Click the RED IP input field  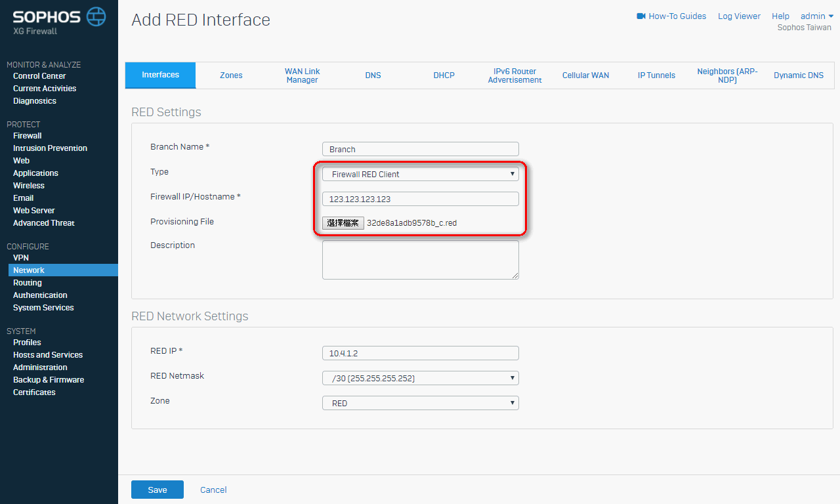[x=421, y=353]
